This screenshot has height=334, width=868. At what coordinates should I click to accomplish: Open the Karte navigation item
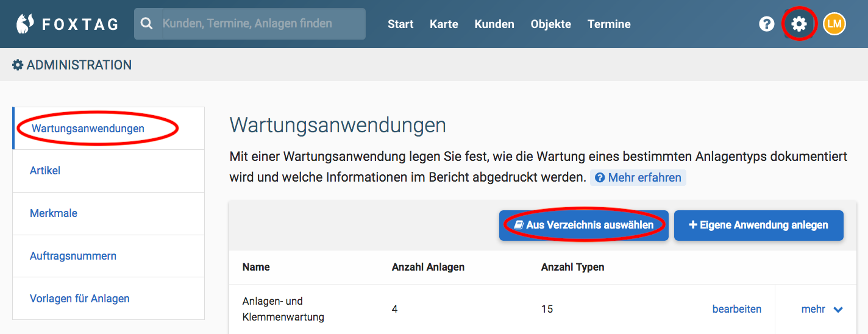coord(444,24)
